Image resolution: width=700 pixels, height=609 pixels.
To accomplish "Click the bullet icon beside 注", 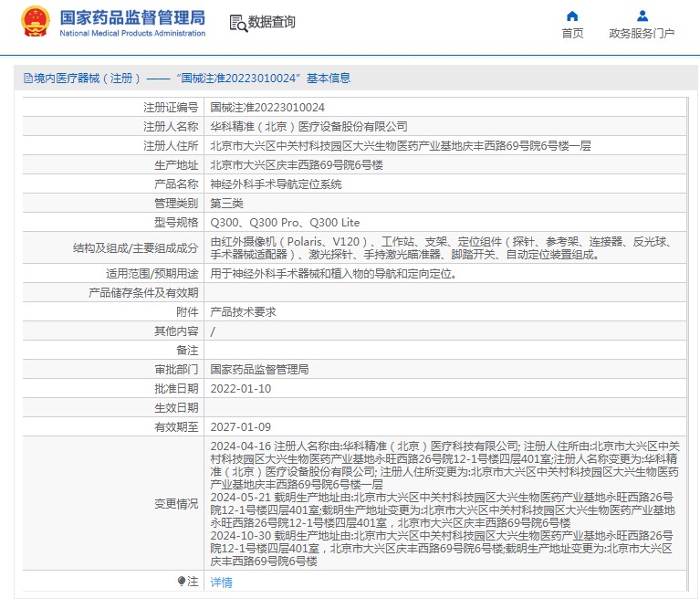I will click(x=181, y=582).
